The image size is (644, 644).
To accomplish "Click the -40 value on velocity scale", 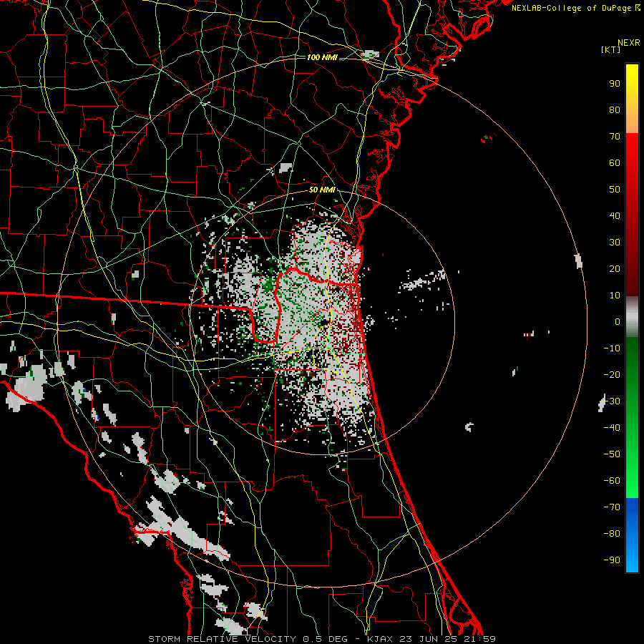I will tap(612, 428).
